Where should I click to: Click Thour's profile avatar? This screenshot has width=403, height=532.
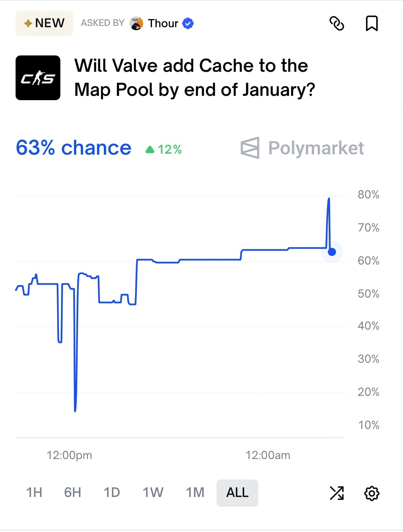[x=136, y=23]
